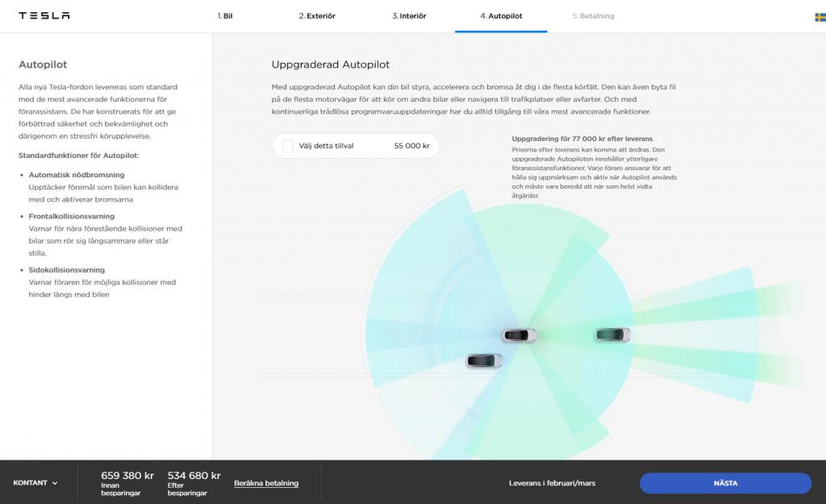
Task: Open the 1. Bil step
Action: [225, 16]
